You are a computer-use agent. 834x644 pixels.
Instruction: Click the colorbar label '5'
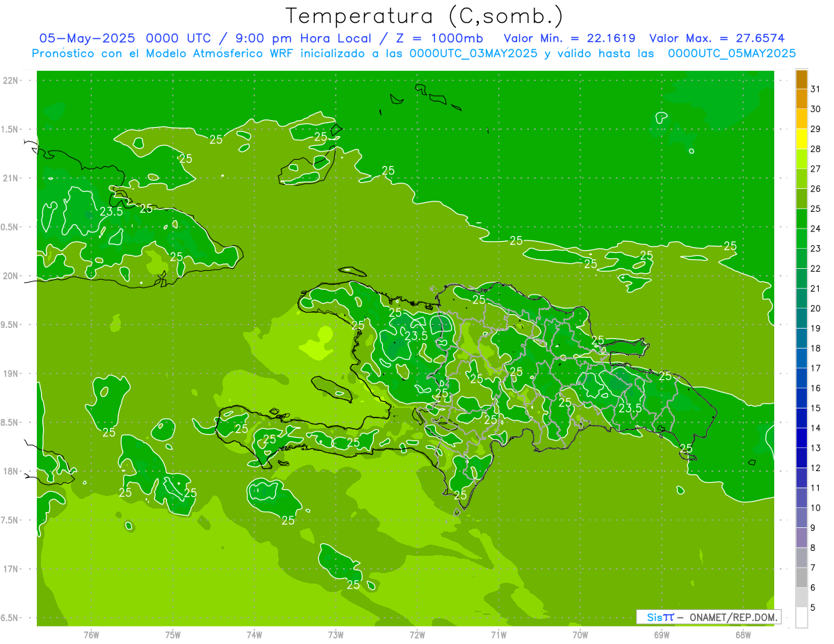tap(813, 607)
